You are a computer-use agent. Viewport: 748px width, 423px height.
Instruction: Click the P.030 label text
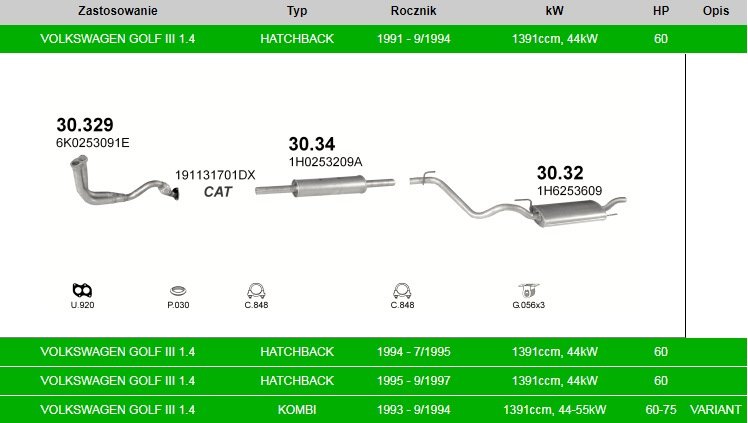click(178, 305)
